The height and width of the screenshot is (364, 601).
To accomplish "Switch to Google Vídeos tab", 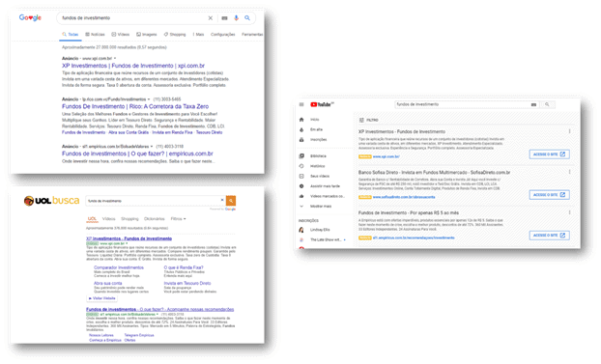I will pos(121,35).
